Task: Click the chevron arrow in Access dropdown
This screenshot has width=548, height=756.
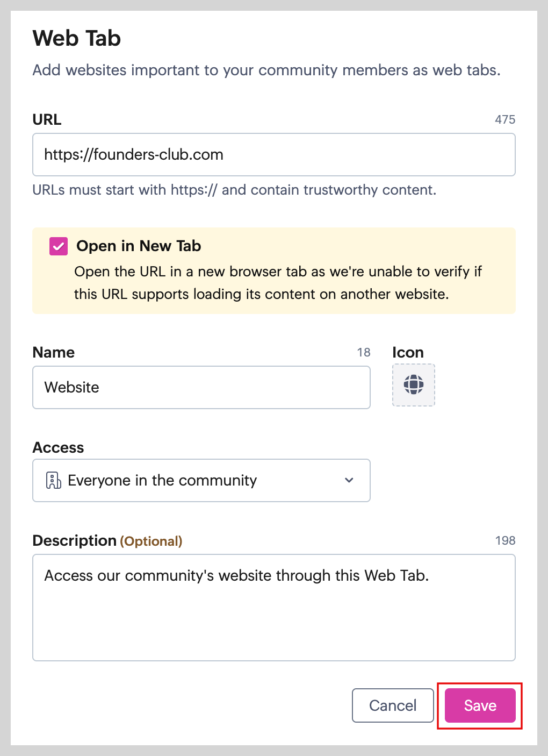Action: tap(349, 480)
